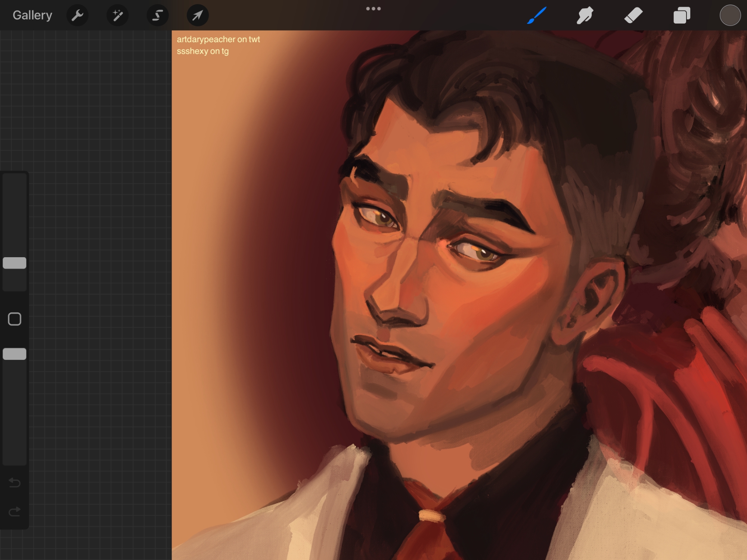The width and height of the screenshot is (747, 560).
Task: Redo the stroke with sidebar arrow
Action: pyautogui.click(x=15, y=511)
